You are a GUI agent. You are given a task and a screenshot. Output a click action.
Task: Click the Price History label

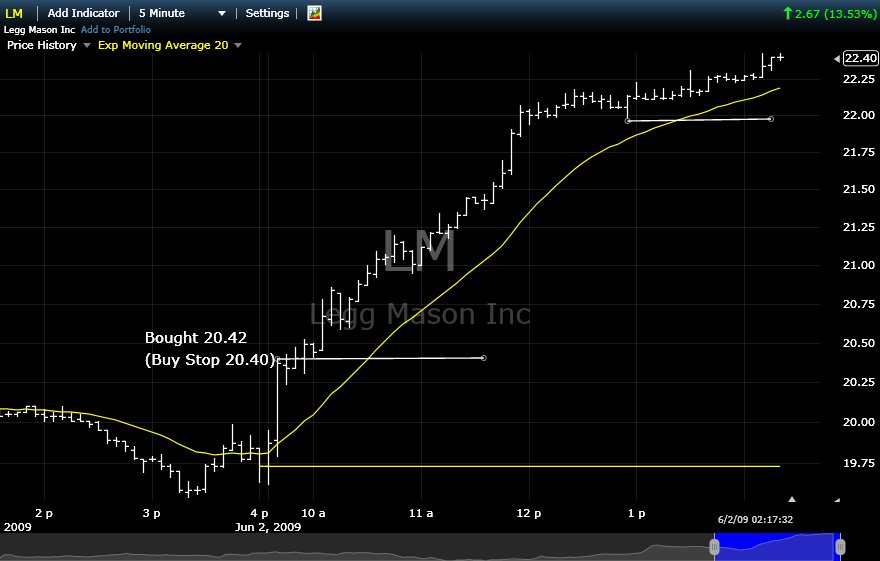pyautogui.click(x=42, y=45)
